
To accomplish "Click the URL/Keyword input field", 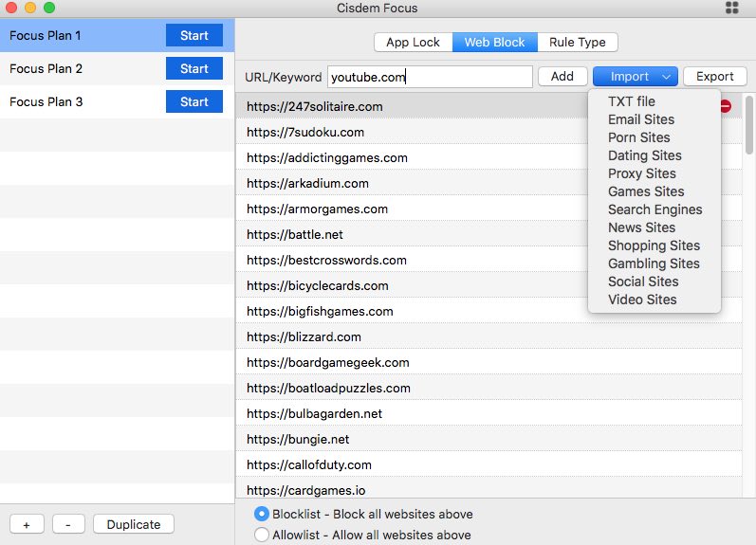I will pos(429,77).
